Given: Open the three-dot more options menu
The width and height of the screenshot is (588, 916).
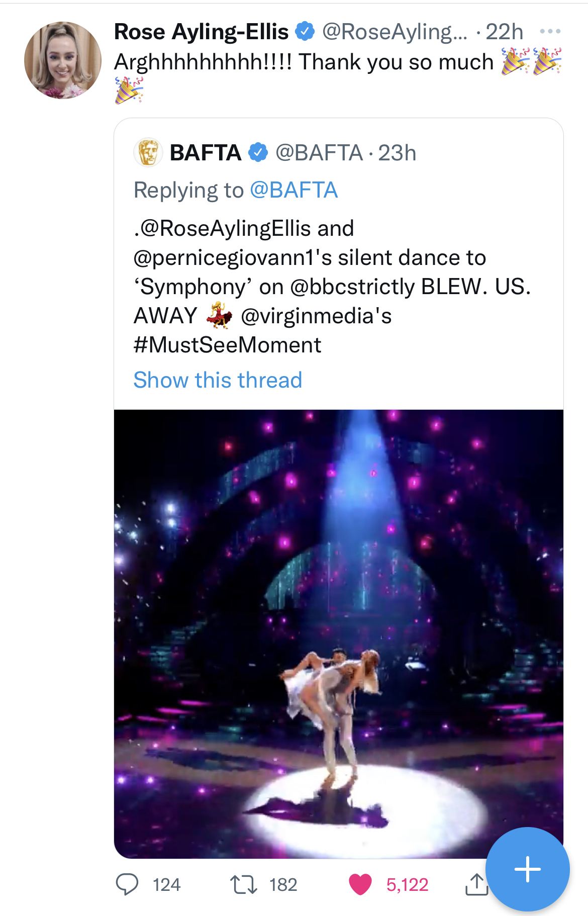Looking at the screenshot, I should click(x=550, y=32).
